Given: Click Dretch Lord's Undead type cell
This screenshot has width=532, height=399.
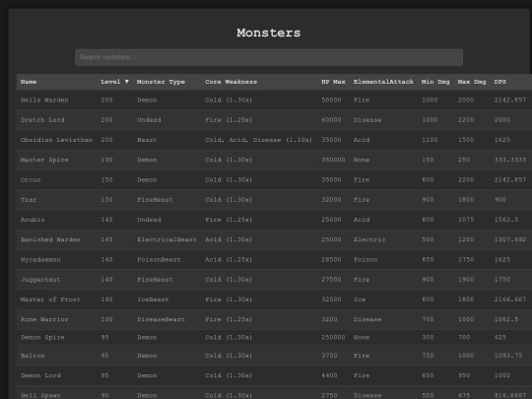Looking at the screenshot, I should click(x=149, y=120).
